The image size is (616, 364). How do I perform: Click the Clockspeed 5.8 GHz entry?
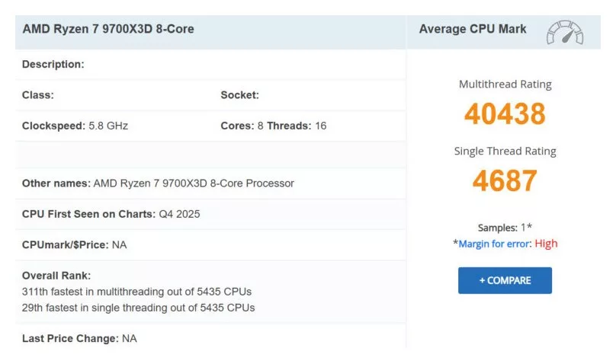pyautogui.click(x=75, y=126)
